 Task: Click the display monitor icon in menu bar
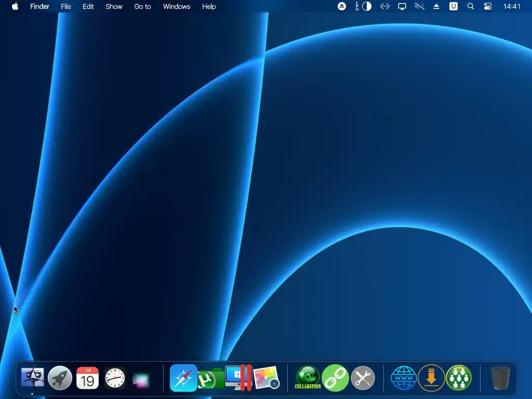pos(402,6)
